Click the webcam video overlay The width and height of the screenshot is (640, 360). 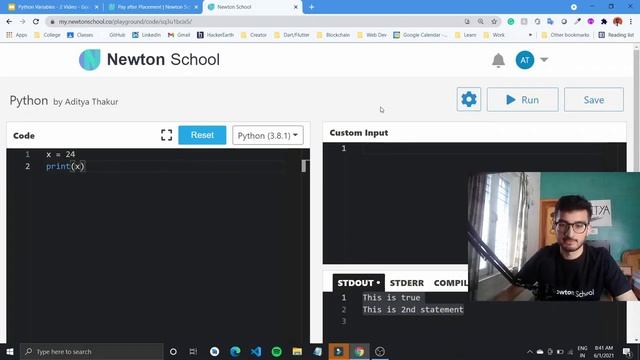[x=554, y=236]
